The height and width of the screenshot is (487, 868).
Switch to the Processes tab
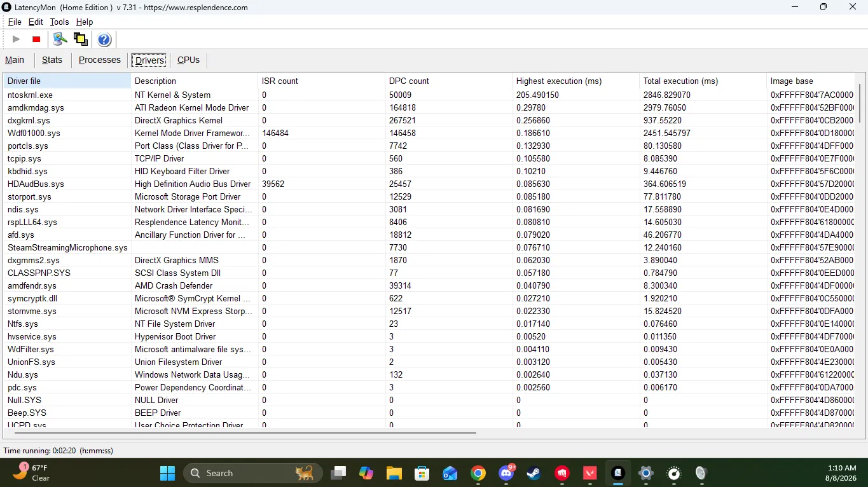coord(100,60)
